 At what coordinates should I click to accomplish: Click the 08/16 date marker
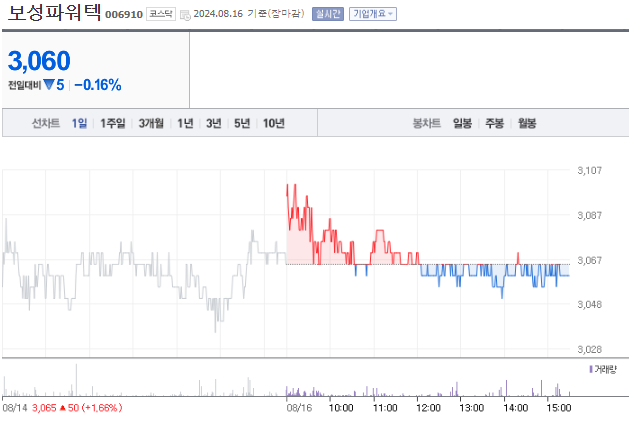click(x=299, y=408)
